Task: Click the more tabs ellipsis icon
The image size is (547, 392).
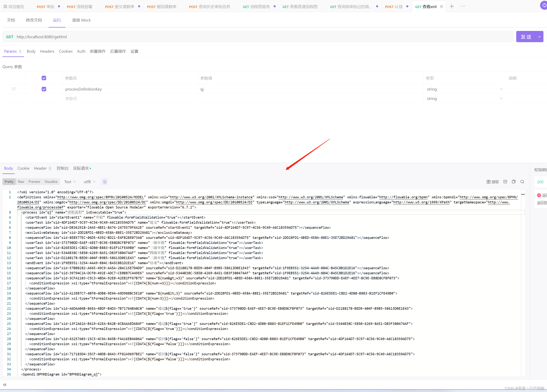Action: pyautogui.click(x=463, y=6)
